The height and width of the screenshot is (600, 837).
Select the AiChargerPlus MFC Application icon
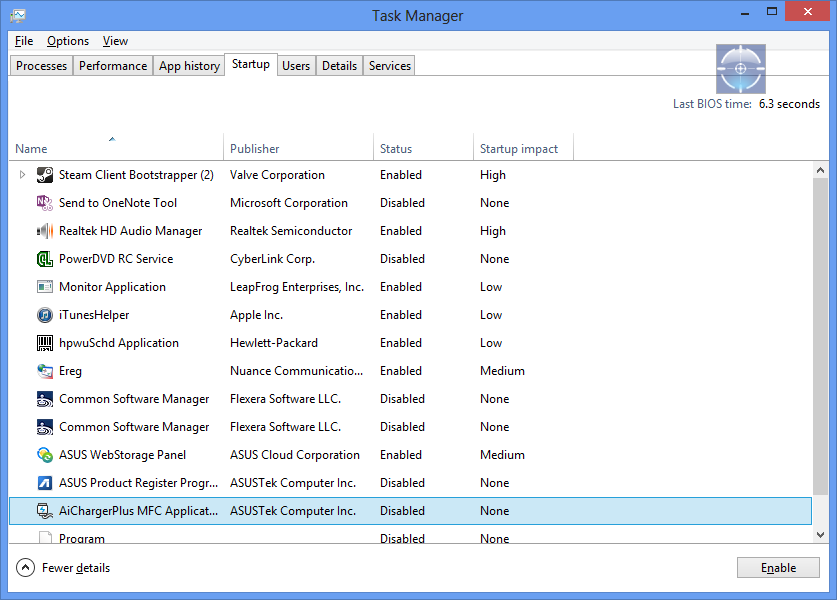coord(45,511)
